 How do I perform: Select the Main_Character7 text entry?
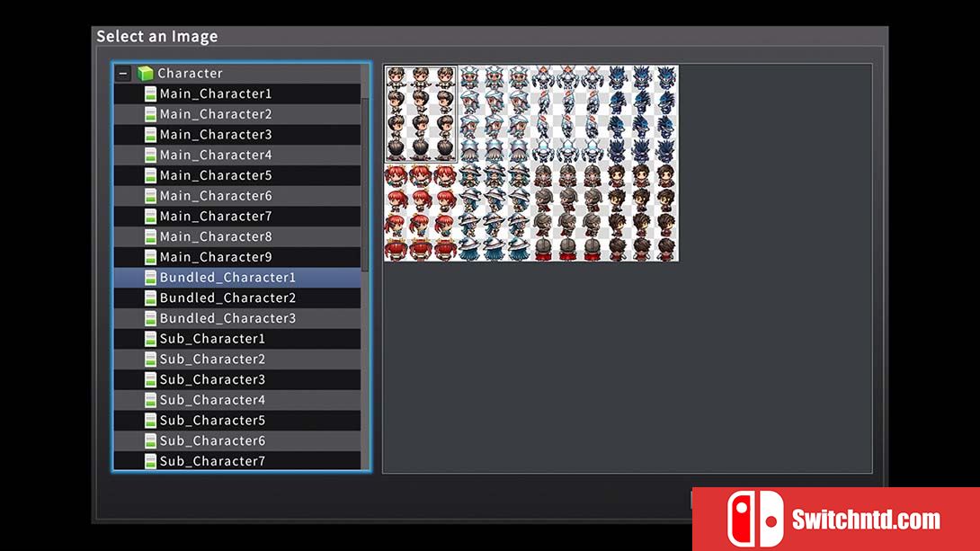click(x=216, y=216)
